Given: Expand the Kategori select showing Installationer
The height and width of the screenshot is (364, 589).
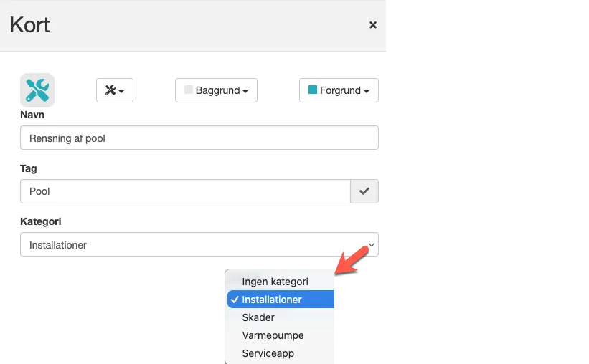Looking at the screenshot, I should (199, 244).
